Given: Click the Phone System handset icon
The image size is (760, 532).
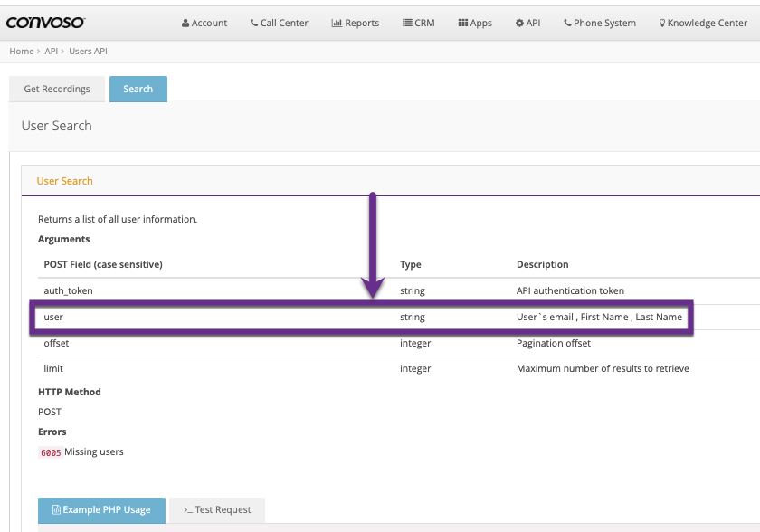Looking at the screenshot, I should pyautogui.click(x=567, y=23).
